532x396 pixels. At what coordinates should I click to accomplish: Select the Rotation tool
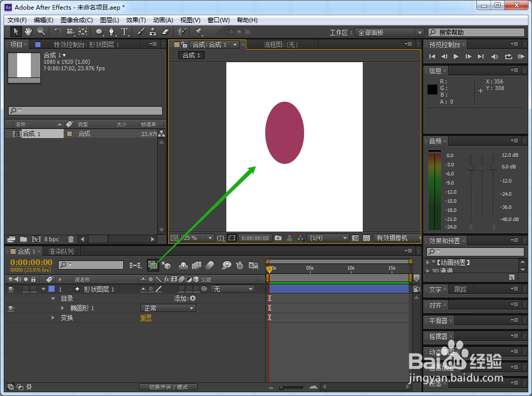coord(58,31)
